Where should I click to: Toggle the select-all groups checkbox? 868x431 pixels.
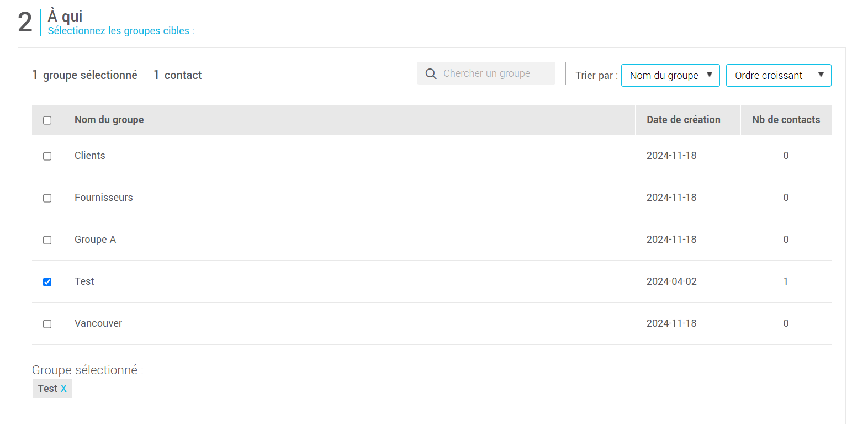[x=47, y=120]
